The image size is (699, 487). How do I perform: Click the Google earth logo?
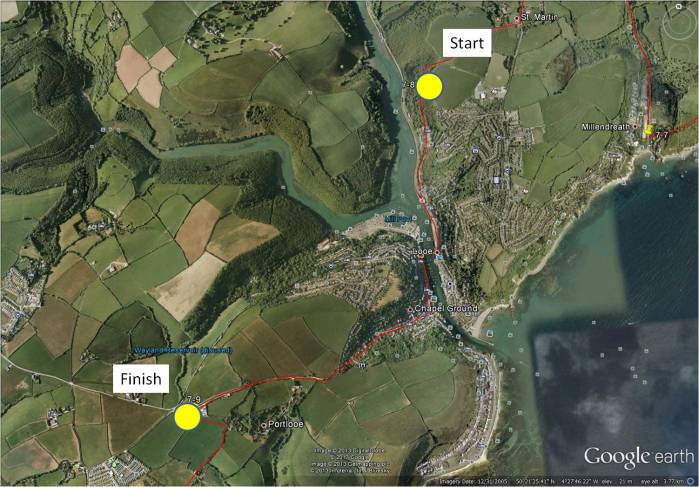pos(639,457)
